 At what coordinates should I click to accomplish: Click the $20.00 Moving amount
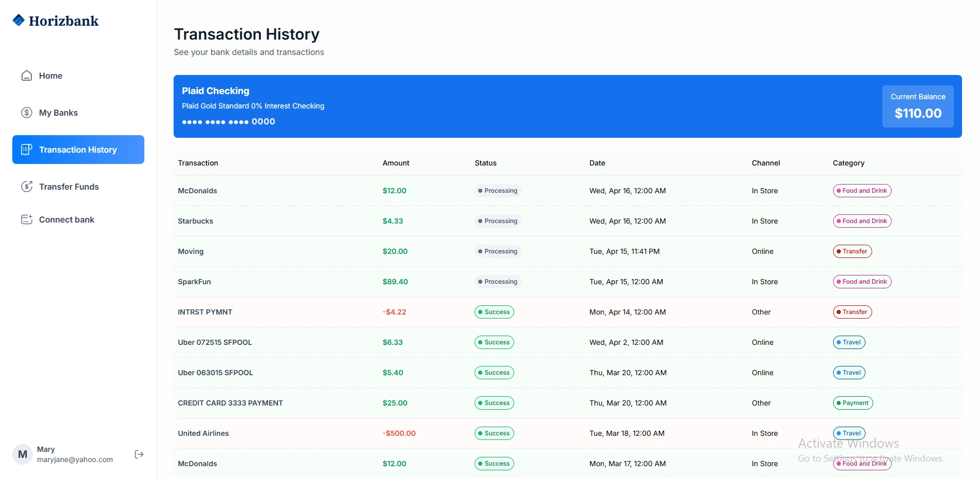point(395,251)
